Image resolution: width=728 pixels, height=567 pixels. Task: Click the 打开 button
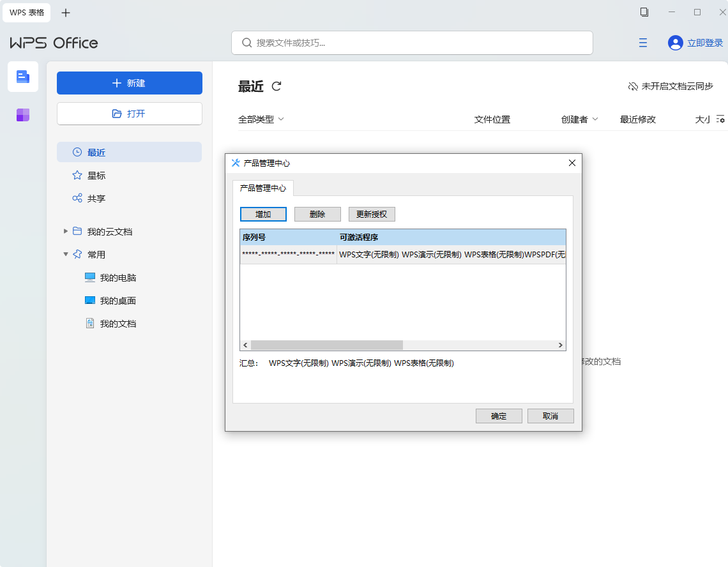point(130,114)
